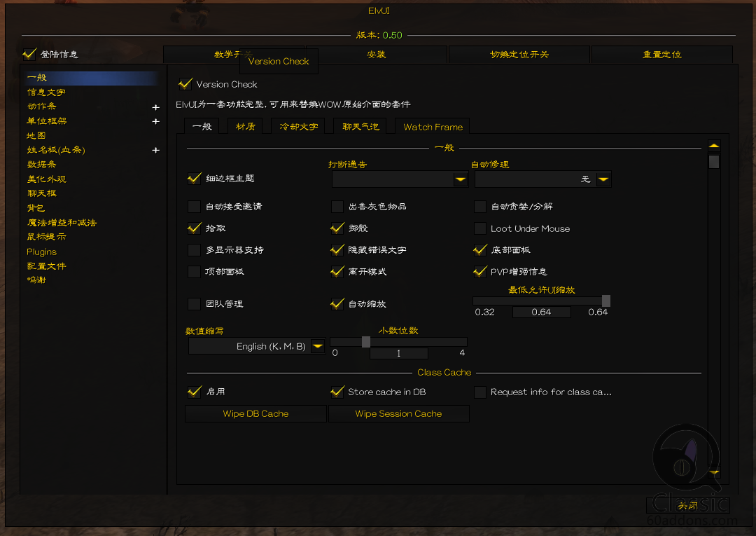Toggle the 拾取 checkbox
The image size is (756, 536).
pyautogui.click(x=195, y=228)
